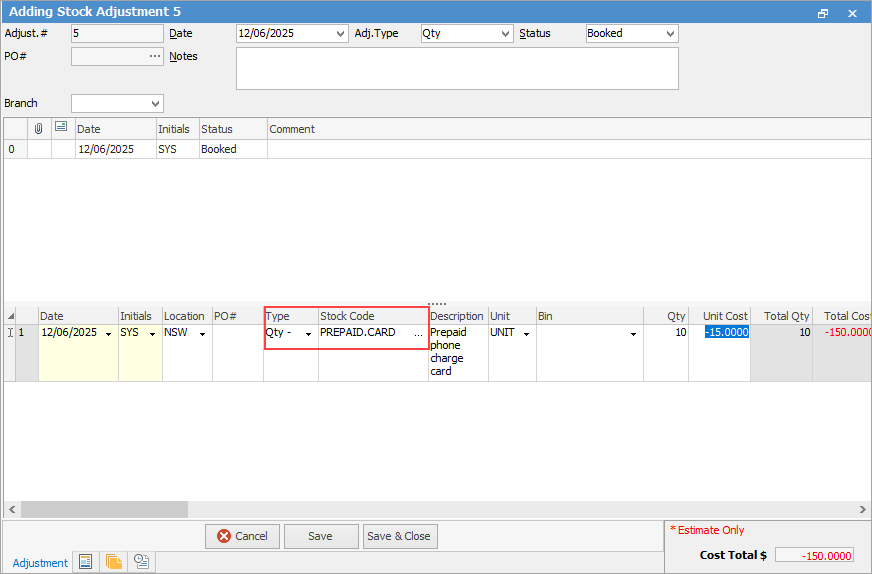Click the Estimate Only label
The width and height of the screenshot is (872, 574).
[x=707, y=530]
